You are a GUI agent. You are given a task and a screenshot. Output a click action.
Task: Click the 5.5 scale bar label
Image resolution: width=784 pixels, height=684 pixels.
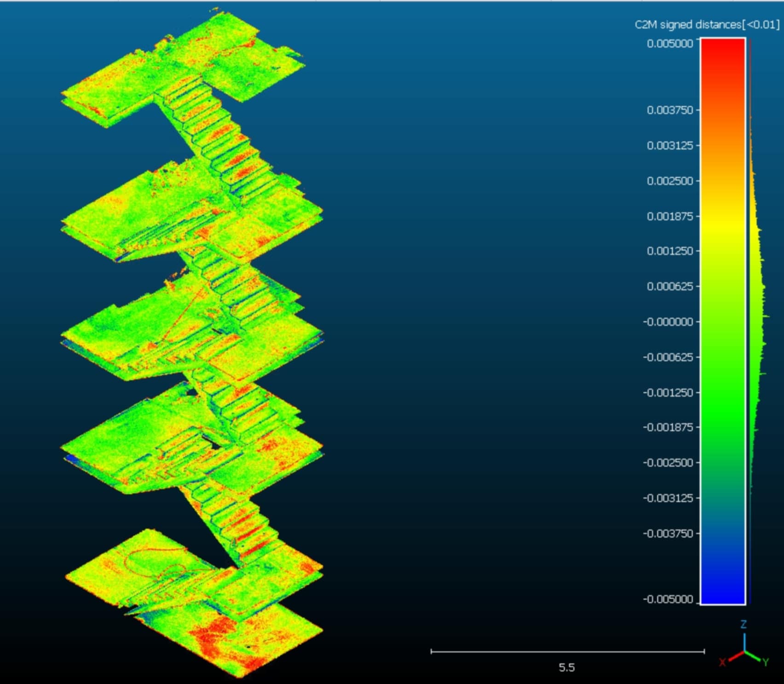[x=567, y=667]
